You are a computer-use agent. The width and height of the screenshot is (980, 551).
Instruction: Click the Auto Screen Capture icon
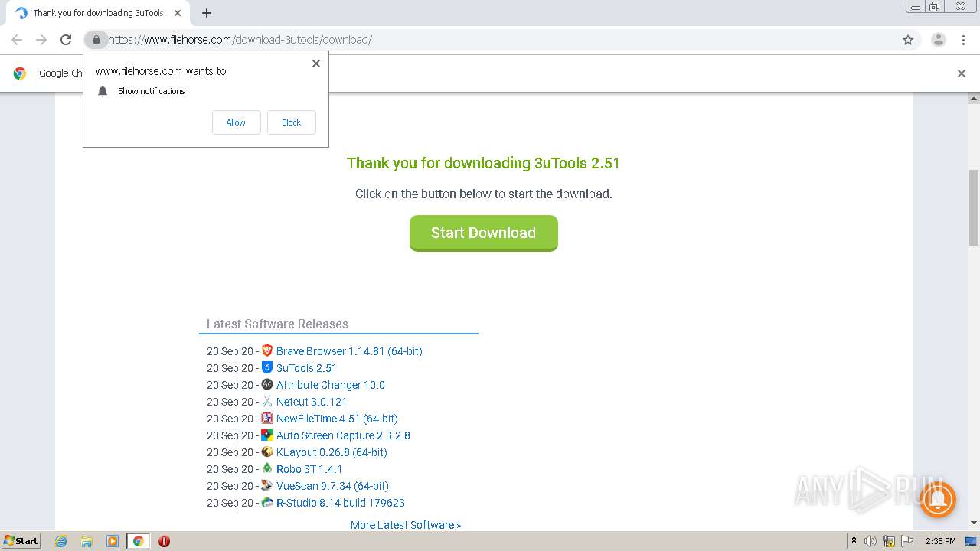click(267, 435)
